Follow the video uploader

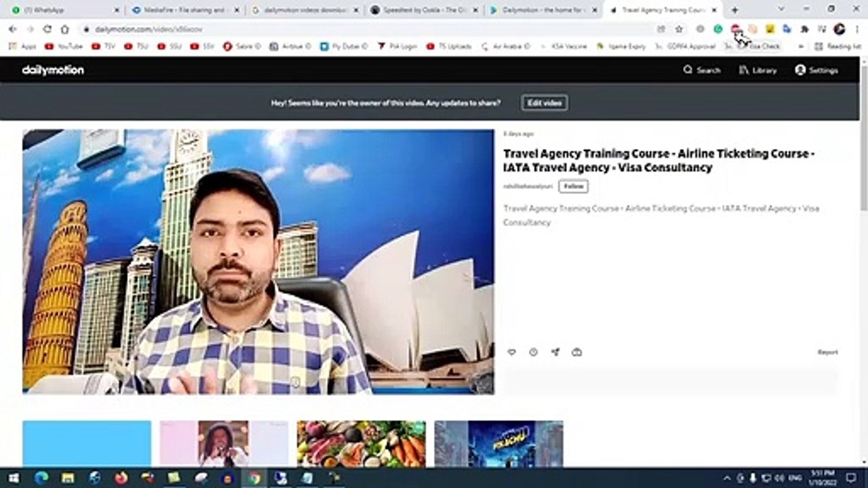tap(573, 186)
